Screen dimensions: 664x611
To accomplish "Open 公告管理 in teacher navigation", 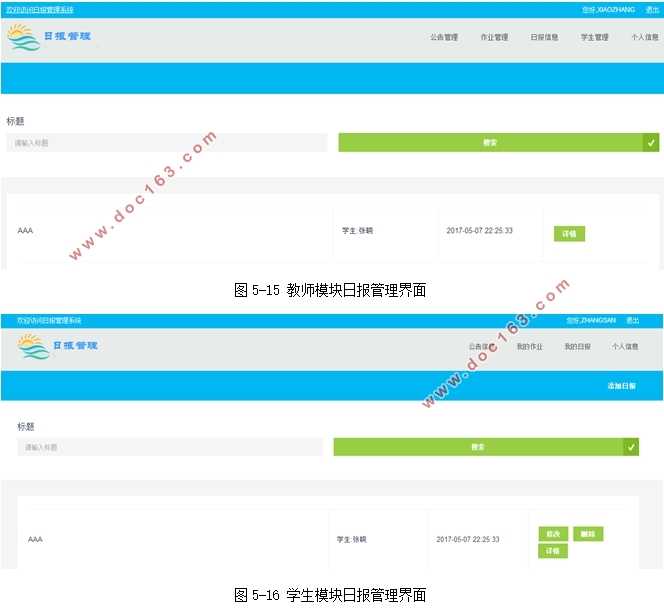I will (x=444, y=37).
